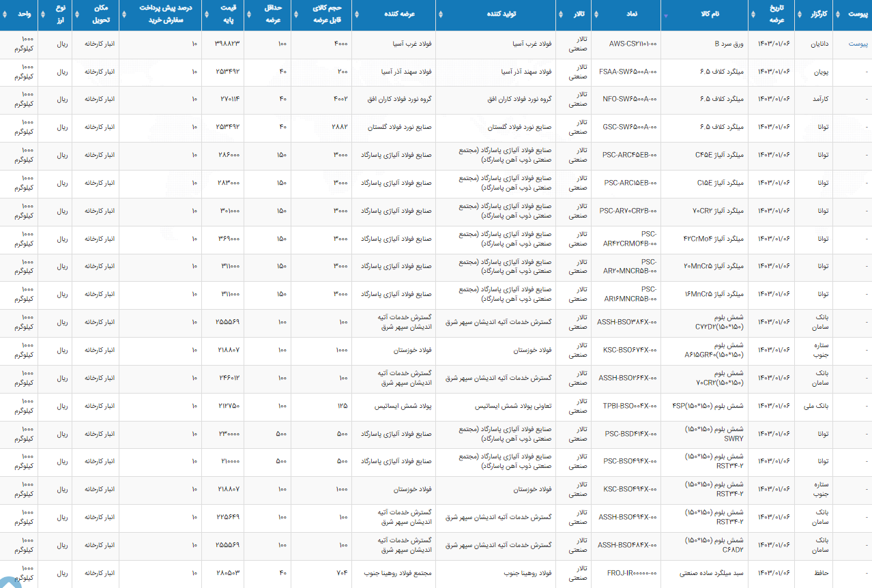Screen dimensions: 872x588
Task: Select the product میلگرد آلیاژ ۴۲CrMo۴
Action: click(713, 239)
